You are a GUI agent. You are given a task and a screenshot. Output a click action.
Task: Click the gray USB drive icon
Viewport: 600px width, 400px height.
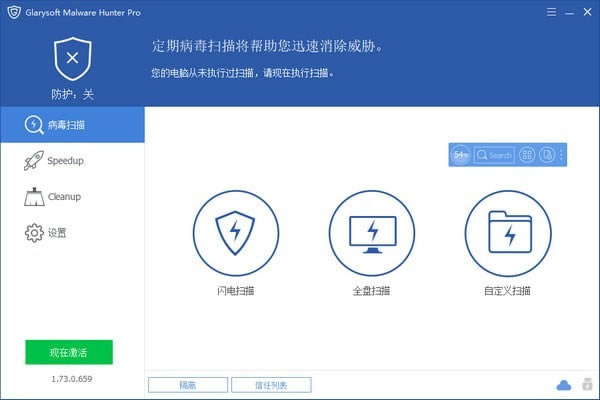[587, 384]
